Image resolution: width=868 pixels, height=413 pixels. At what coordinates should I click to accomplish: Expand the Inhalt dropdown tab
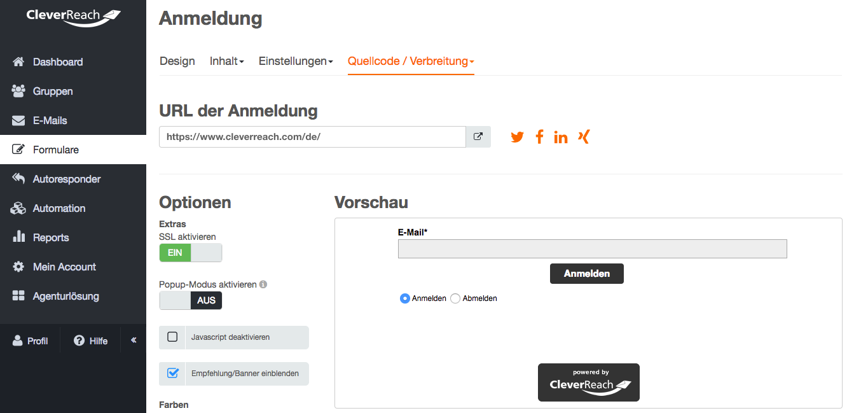click(x=227, y=61)
